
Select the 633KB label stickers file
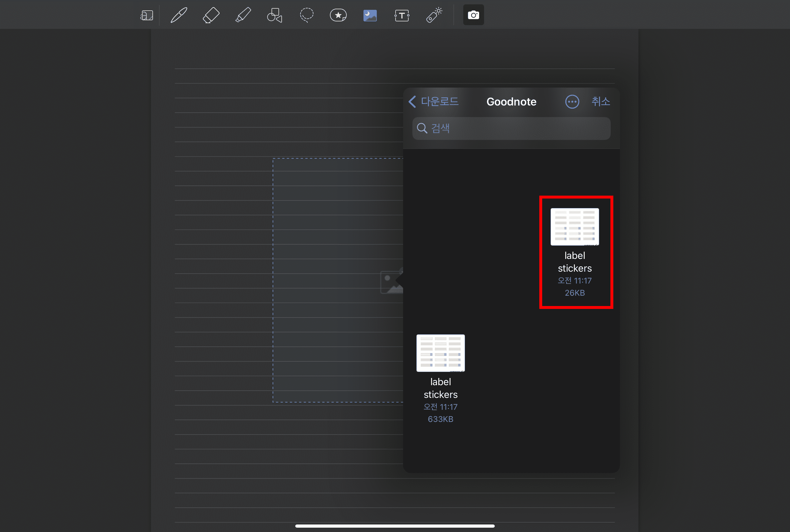tap(441, 379)
